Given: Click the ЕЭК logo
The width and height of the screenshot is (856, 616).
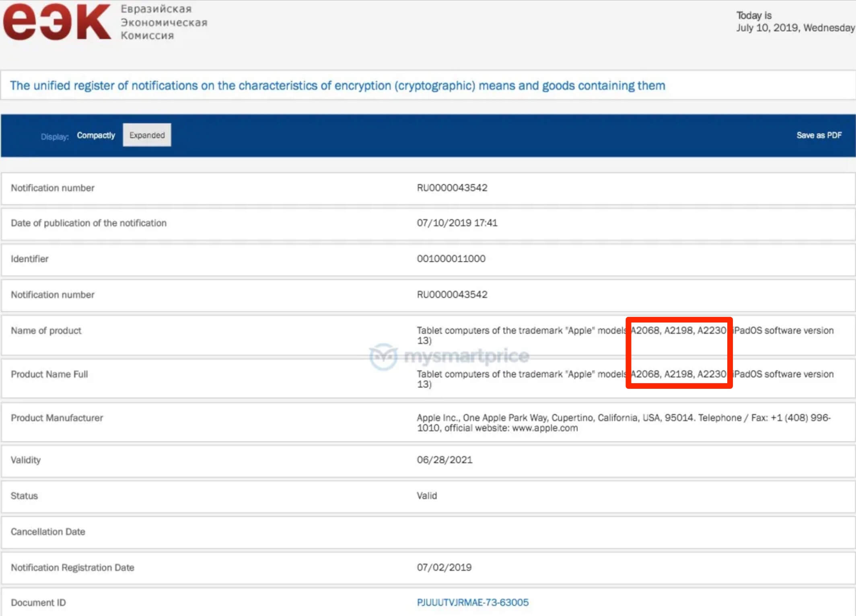Looking at the screenshot, I should point(57,22).
